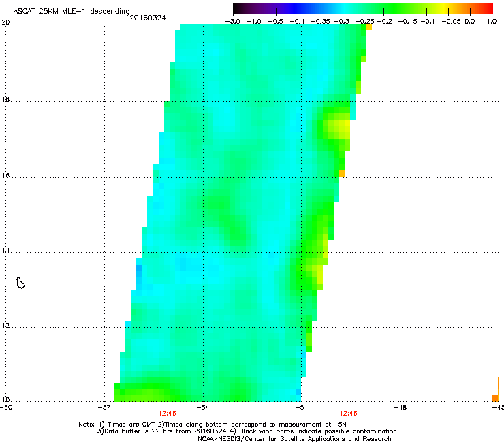Click the -1.0 color bar label
The height and width of the screenshot is (443, 504).
click(x=254, y=22)
